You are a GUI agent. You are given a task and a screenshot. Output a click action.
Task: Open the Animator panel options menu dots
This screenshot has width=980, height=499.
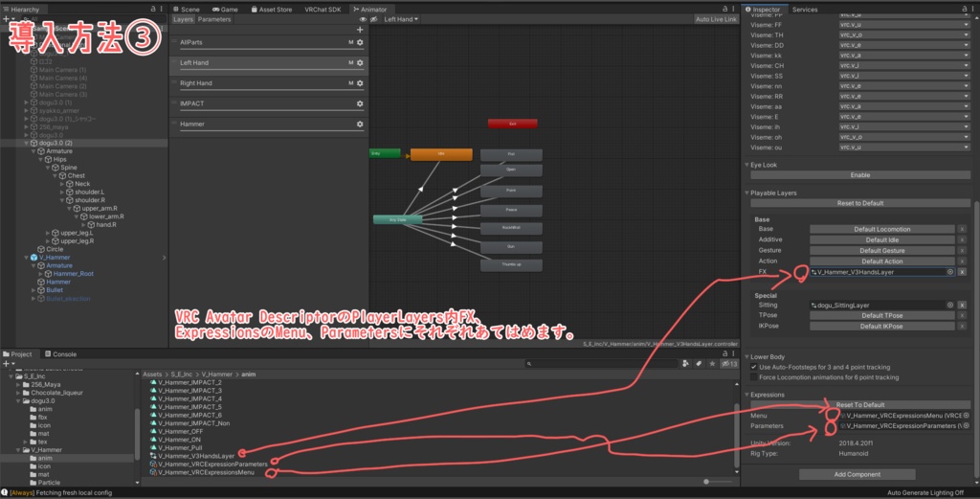[x=733, y=9]
